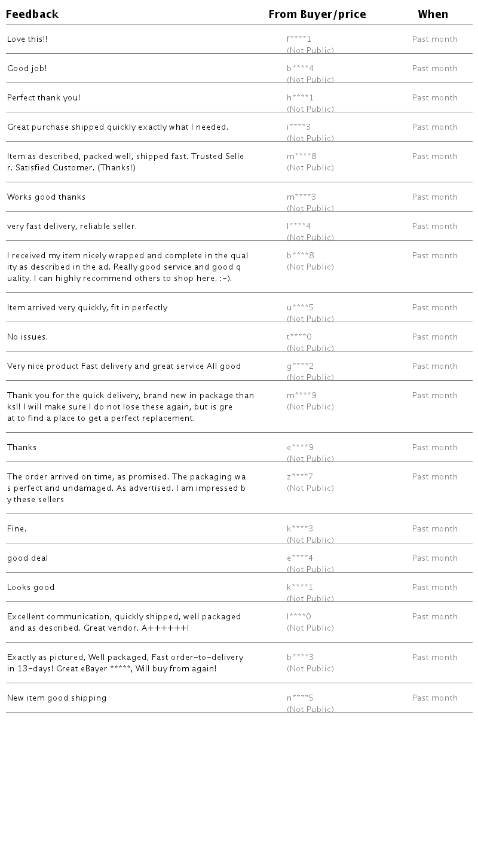This screenshot has height=868, width=478.
Task: Click buyer u****5 username
Action: [300, 308]
